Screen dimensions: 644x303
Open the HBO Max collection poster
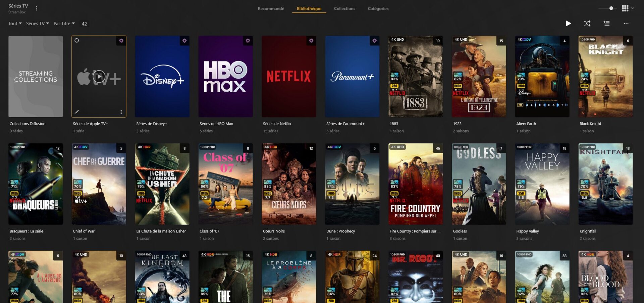point(226,77)
